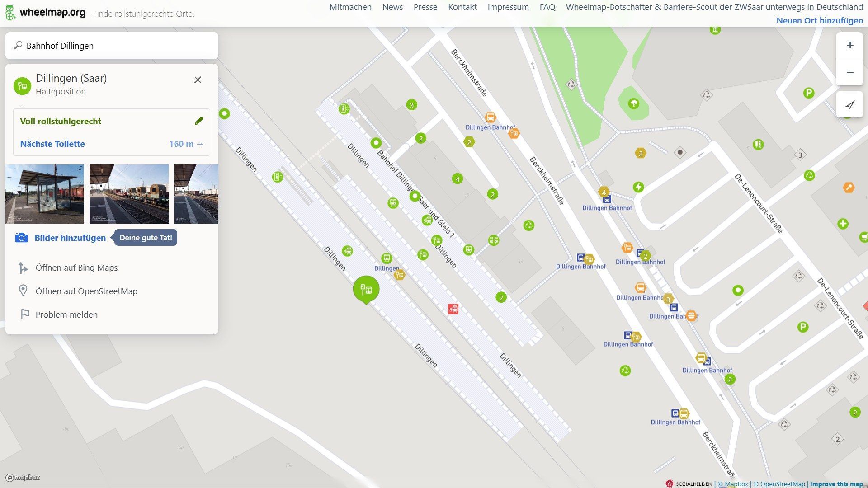The height and width of the screenshot is (488, 868).
Task: Click Neuen Ort hinzufügen link
Action: [x=819, y=20]
